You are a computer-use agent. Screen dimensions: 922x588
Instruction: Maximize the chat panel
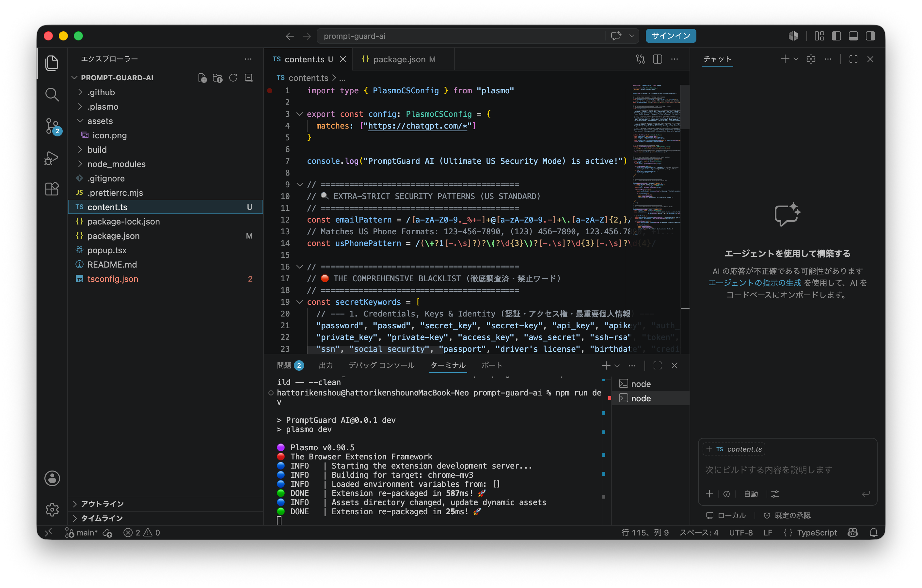coord(853,59)
